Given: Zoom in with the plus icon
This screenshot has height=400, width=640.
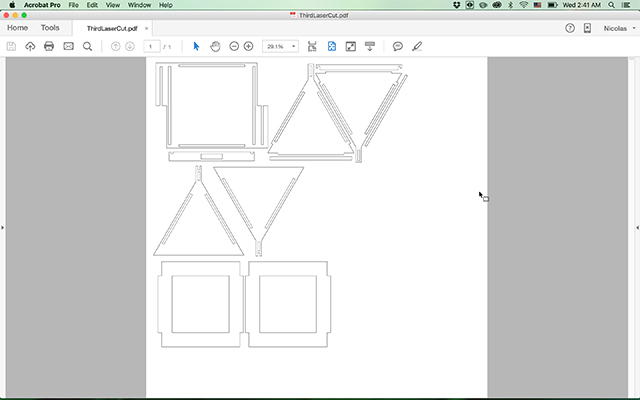Looking at the screenshot, I should point(249,47).
